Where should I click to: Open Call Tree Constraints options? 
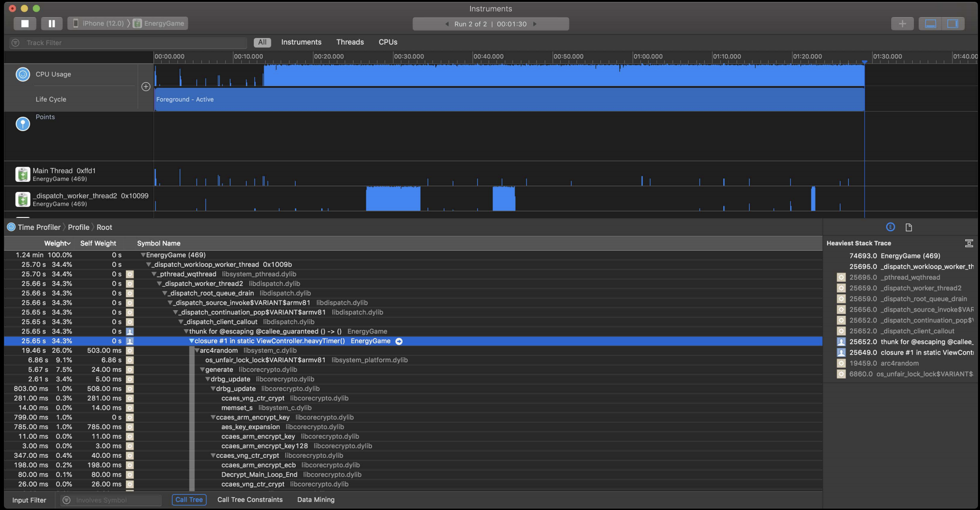[250, 500]
